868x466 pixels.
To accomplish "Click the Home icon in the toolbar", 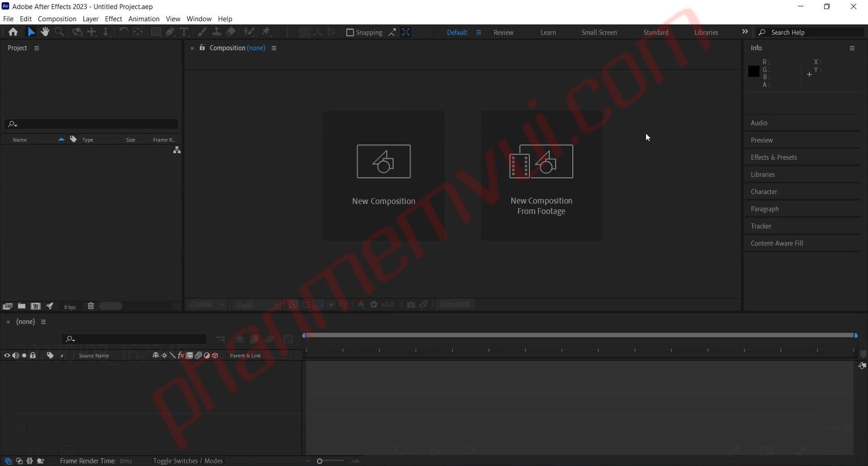I will (13, 32).
